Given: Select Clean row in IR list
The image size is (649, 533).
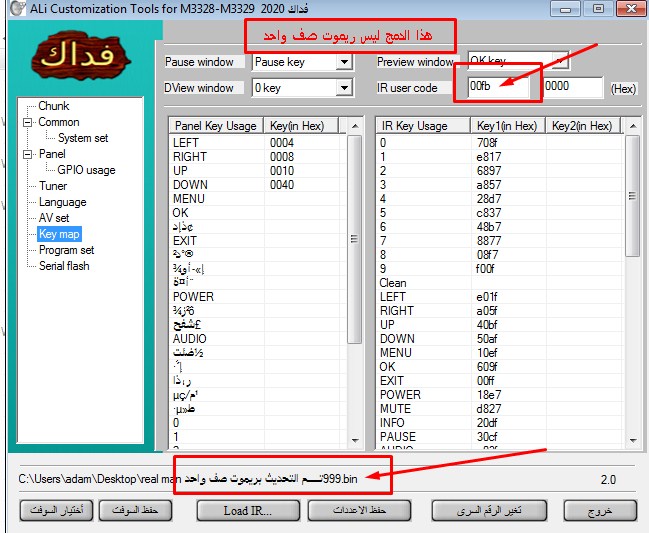Looking at the screenshot, I should pos(500,283).
